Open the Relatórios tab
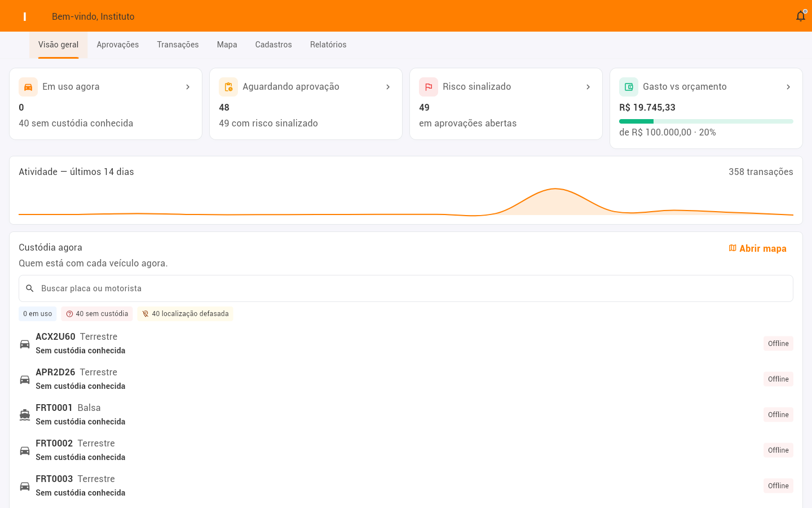 click(328, 45)
